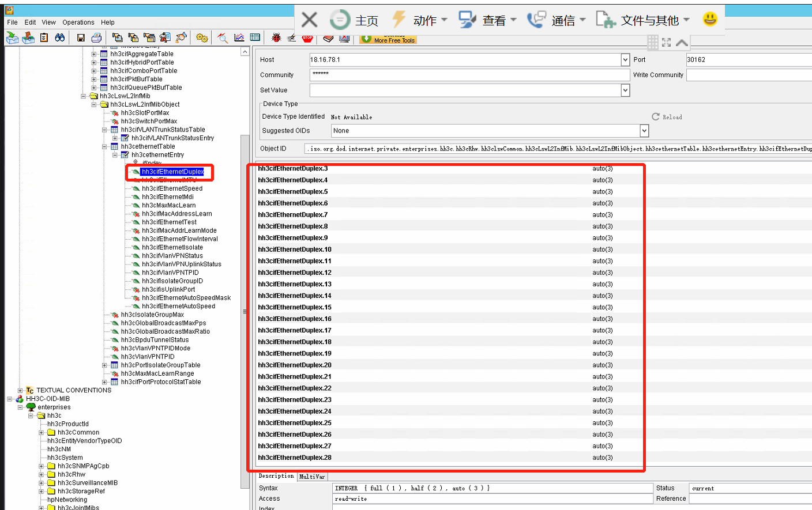Click the red book icon in toolbar
The height and width of the screenshot is (510, 812).
[328, 38]
